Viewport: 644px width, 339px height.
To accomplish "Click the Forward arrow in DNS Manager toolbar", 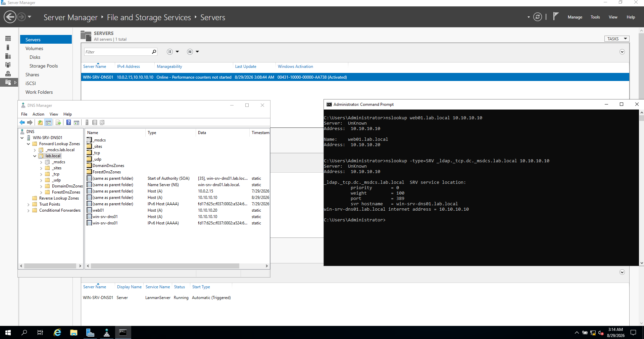I will click(x=30, y=123).
